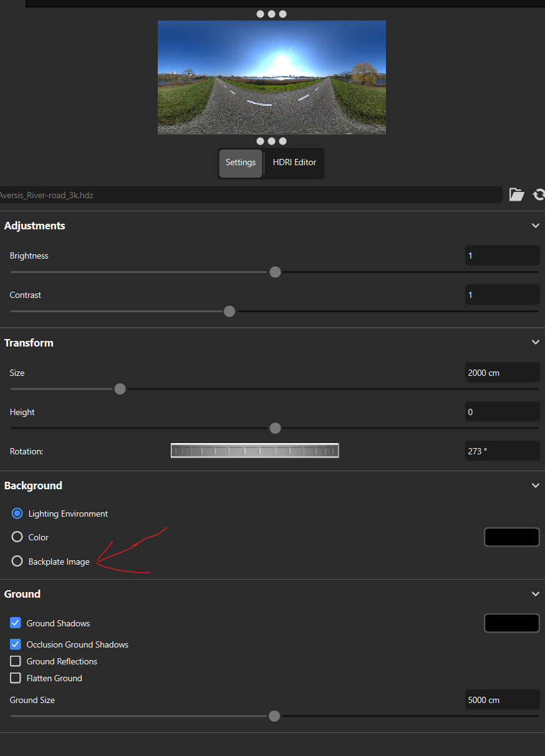Click the Size value field showing 2000 cm

pyautogui.click(x=502, y=373)
